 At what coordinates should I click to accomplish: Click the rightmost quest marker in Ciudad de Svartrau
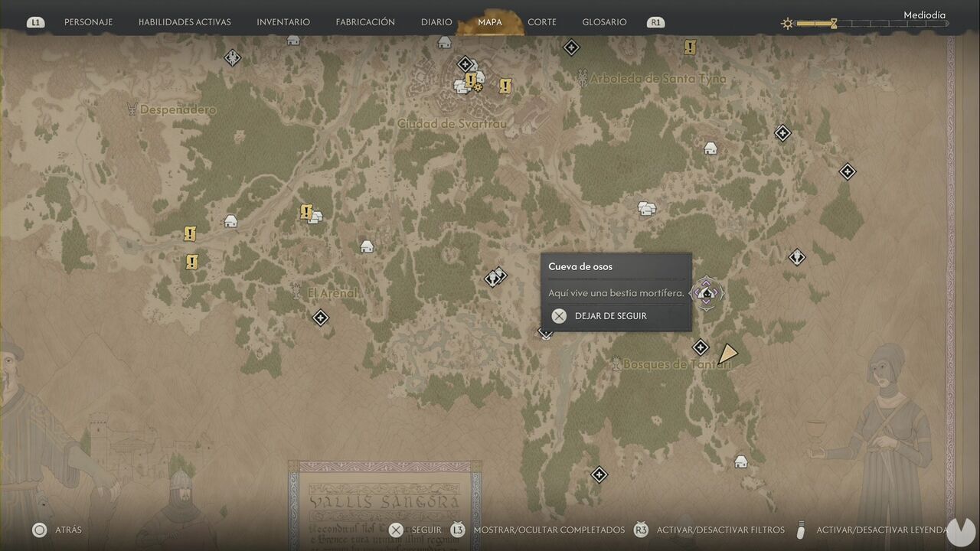(x=505, y=86)
